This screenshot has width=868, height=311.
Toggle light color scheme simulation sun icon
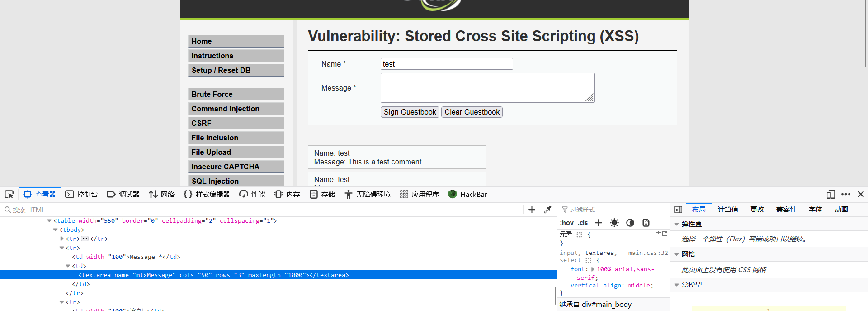coord(614,223)
